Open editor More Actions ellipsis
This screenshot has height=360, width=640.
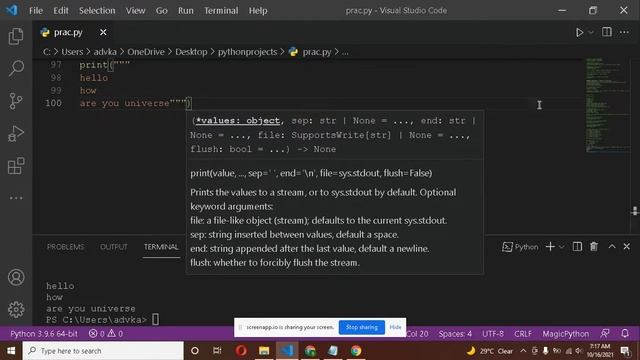point(624,32)
